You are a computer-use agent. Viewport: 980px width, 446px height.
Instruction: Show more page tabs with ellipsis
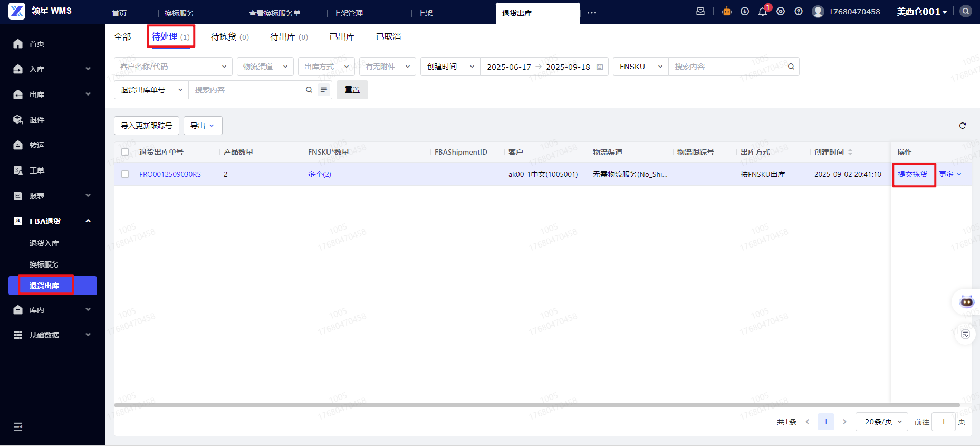click(592, 13)
